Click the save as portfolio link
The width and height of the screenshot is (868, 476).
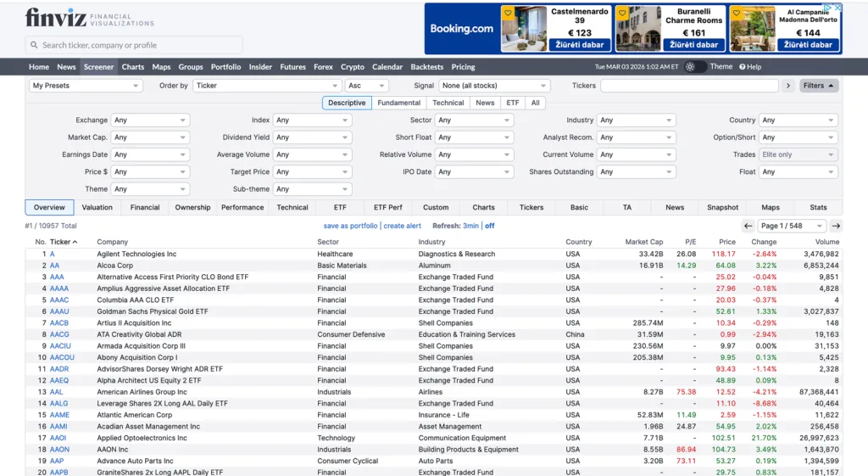point(350,226)
